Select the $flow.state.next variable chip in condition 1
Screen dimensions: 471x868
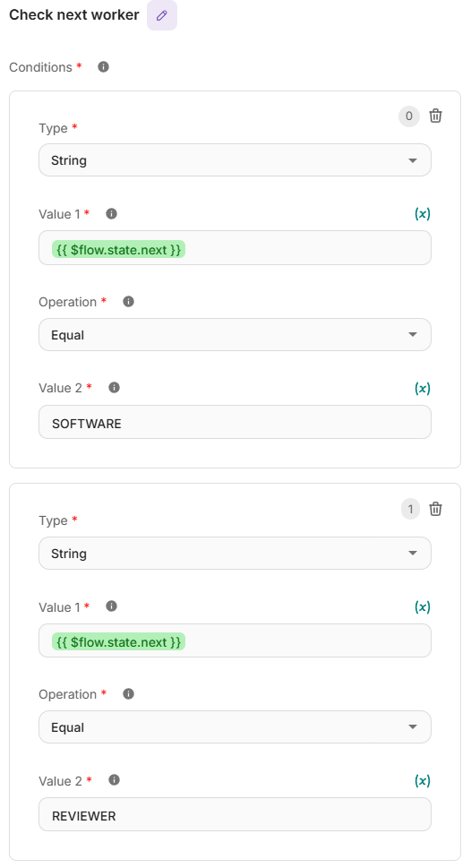pyautogui.click(x=118, y=641)
